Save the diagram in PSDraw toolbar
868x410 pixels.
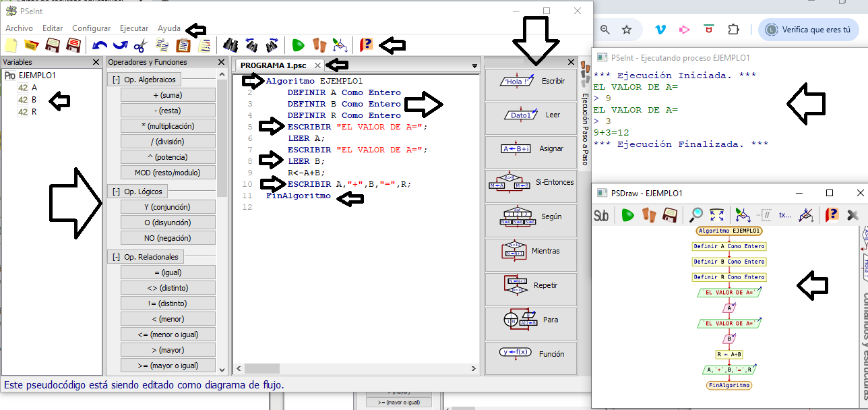click(670, 215)
